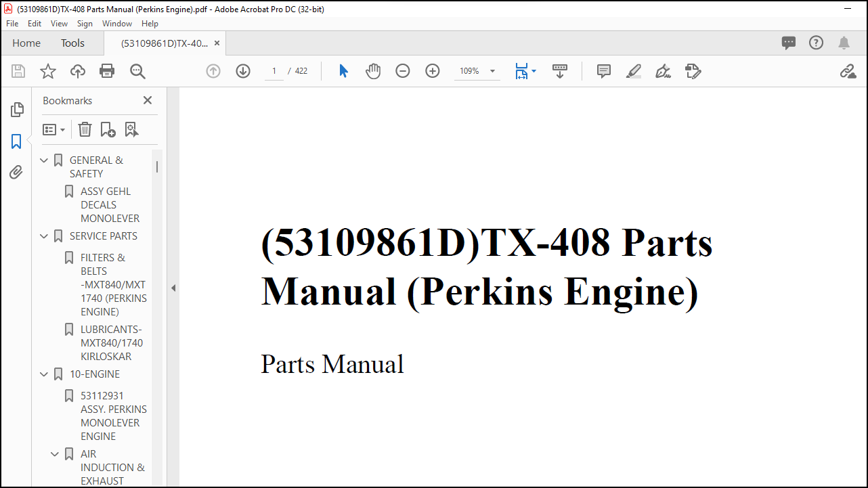Viewport: 868px width, 488px height.
Task: Open the Edit menu
Action: [35, 23]
